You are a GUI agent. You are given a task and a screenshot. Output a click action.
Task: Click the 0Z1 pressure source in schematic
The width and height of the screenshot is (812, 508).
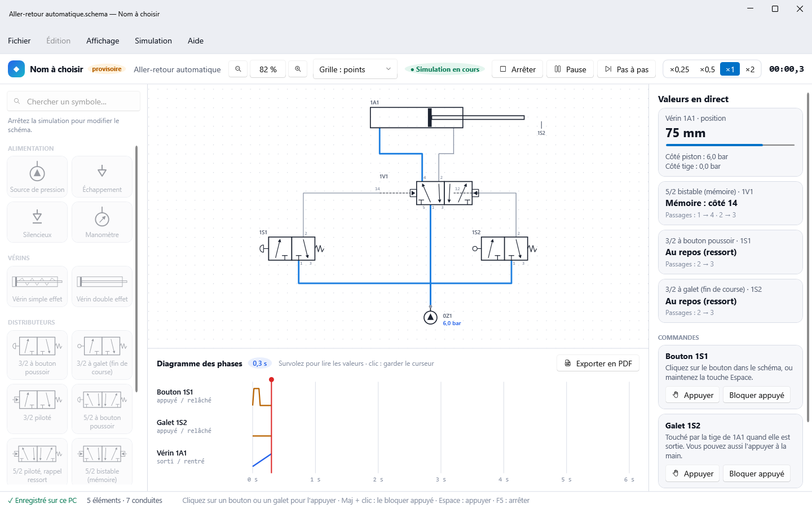point(430,318)
